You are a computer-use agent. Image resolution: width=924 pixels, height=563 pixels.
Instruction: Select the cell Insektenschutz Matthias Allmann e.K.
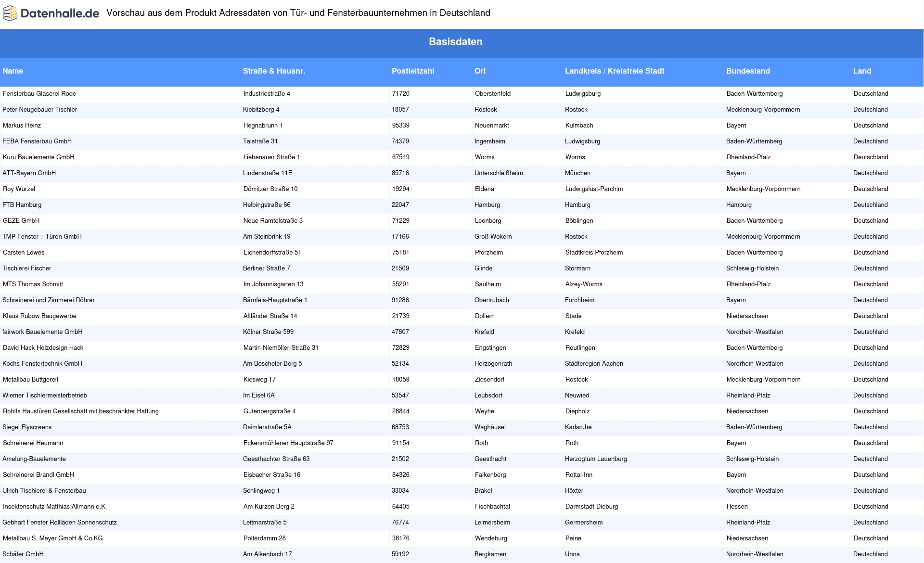click(x=120, y=507)
